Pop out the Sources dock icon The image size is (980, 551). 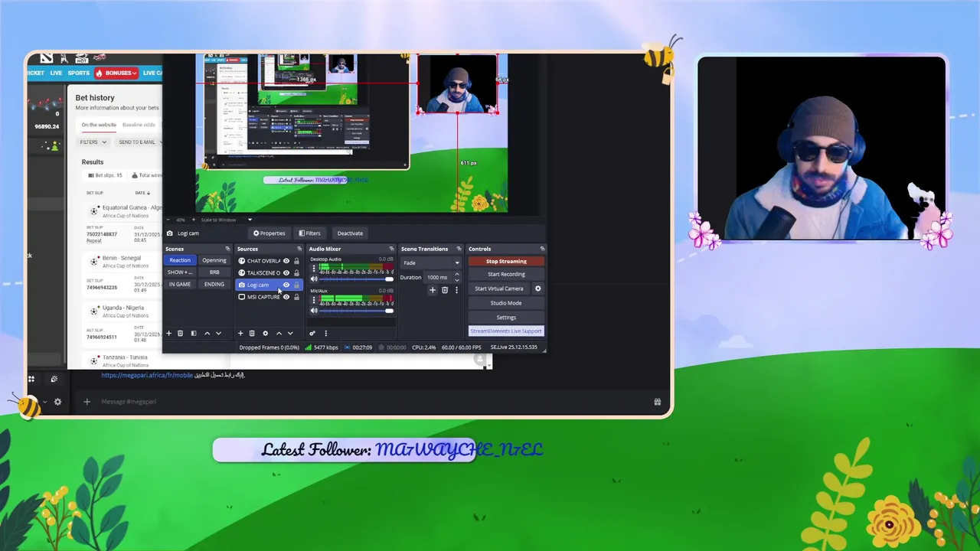pyautogui.click(x=299, y=249)
